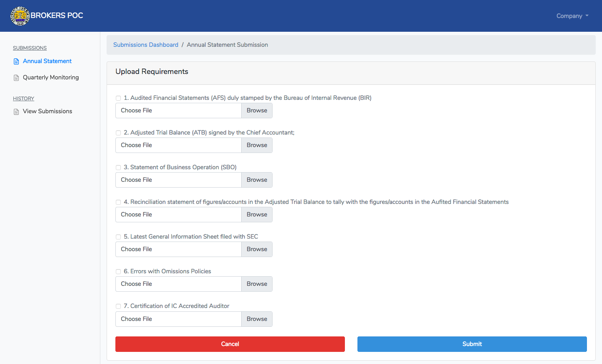Check the Latest General Information Sheet checkbox

point(118,237)
